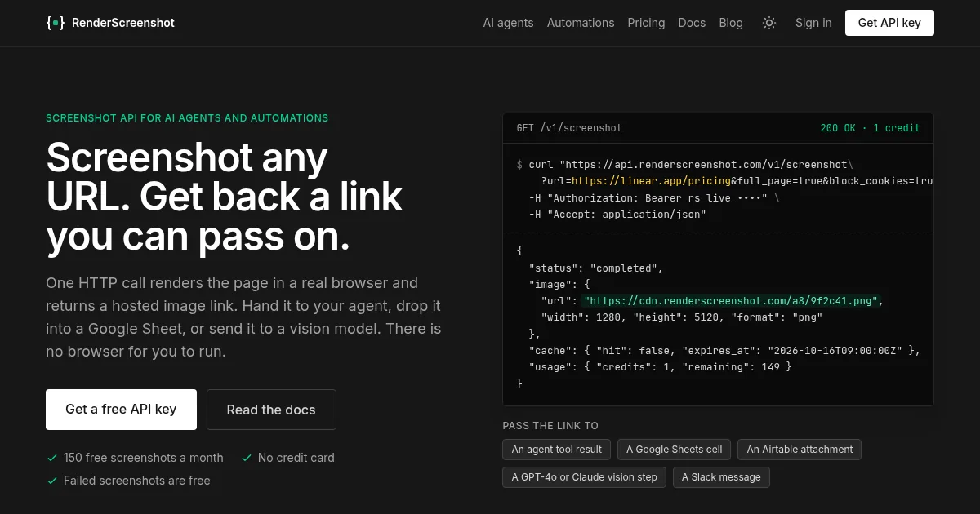Image resolution: width=980 pixels, height=514 pixels.
Task: Click the Read the docs button
Action: point(271,410)
